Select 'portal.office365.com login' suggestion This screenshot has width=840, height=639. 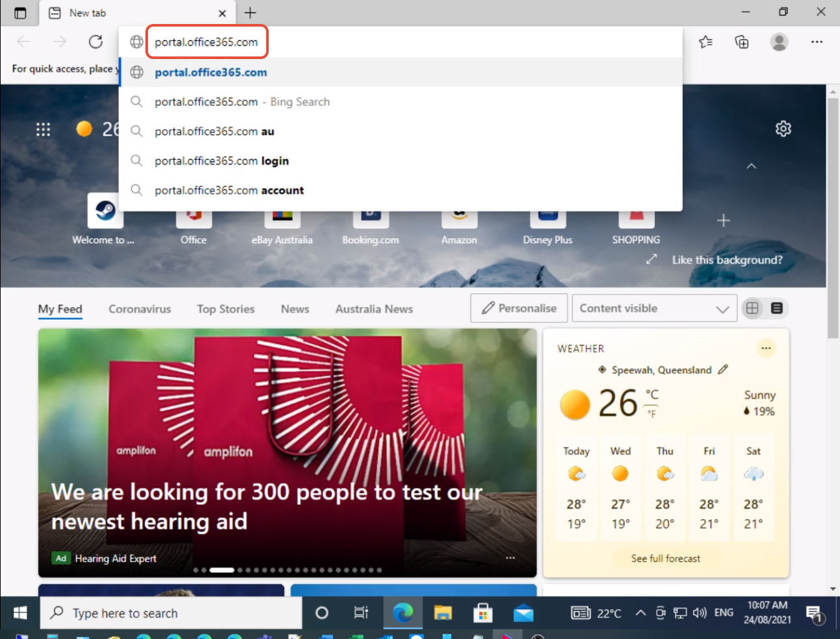pos(401,161)
